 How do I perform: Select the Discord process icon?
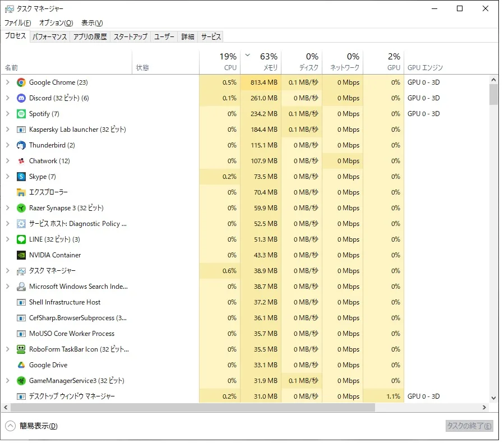click(x=21, y=98)
